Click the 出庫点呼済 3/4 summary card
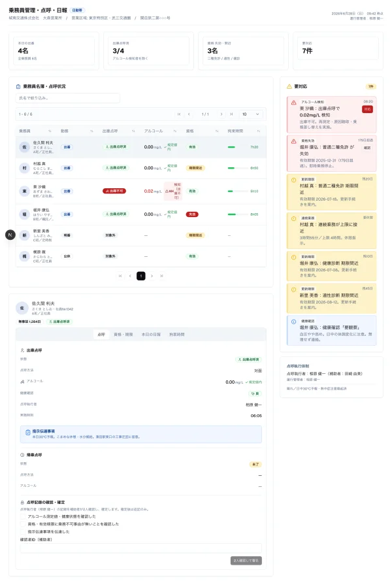The height and width of the screenshot is (583, 392). [x=148, y=51]
